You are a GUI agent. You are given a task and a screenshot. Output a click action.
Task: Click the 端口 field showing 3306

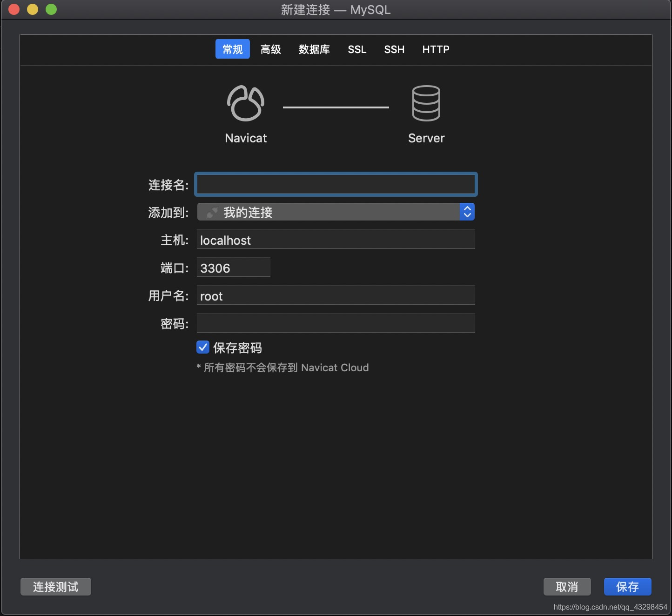coord(234,267)
